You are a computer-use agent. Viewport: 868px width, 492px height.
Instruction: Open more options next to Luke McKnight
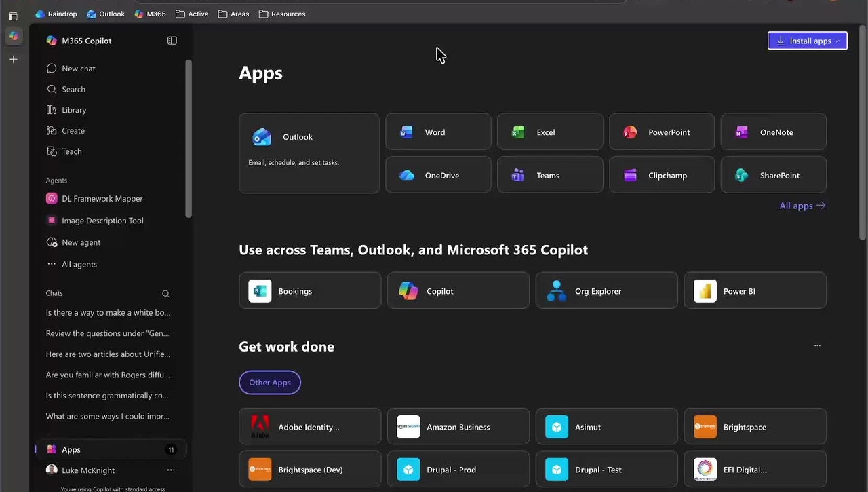(x=171, y=470)
